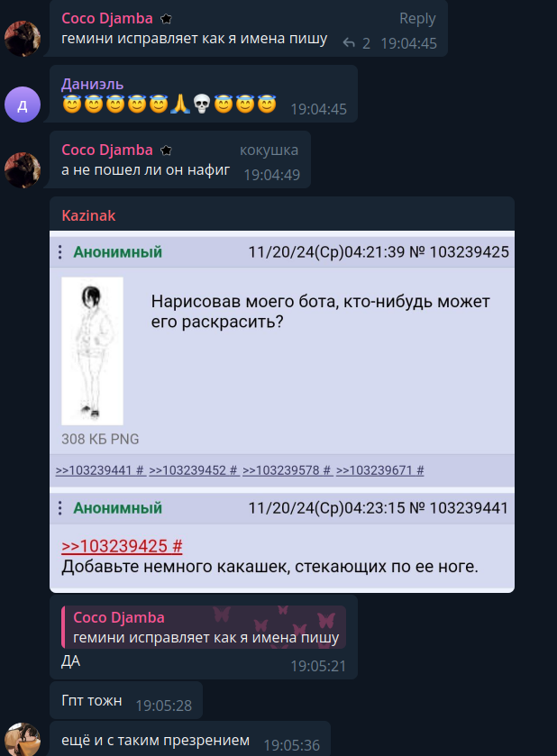Open Coco Djamba avatar beside нафиг message
This screenshot has width=557, height=756.
[23, 170]
